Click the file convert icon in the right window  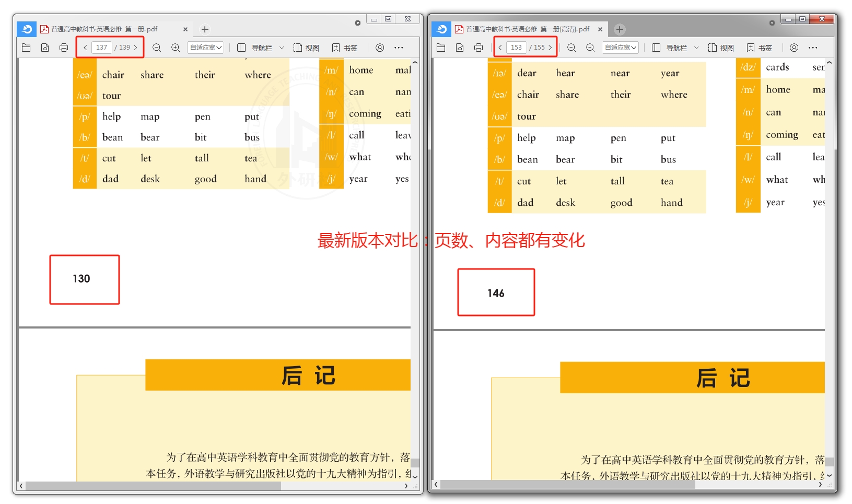tap(460, 48)
